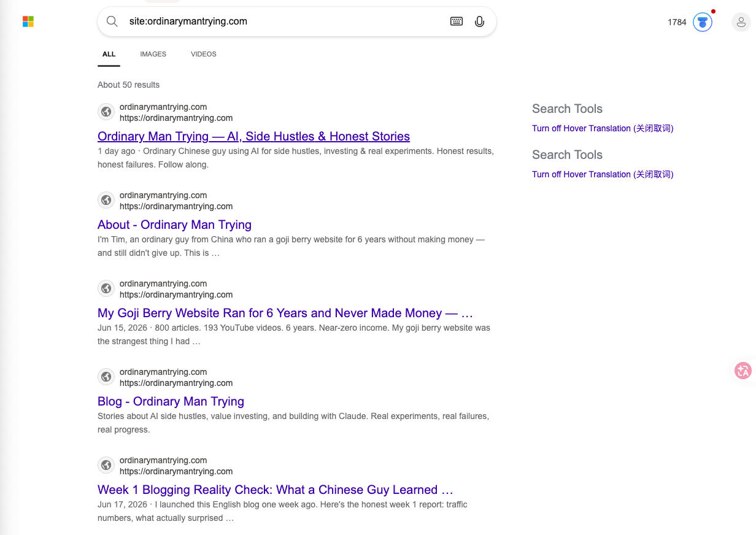Select the ALL results tab

point(109,54)
